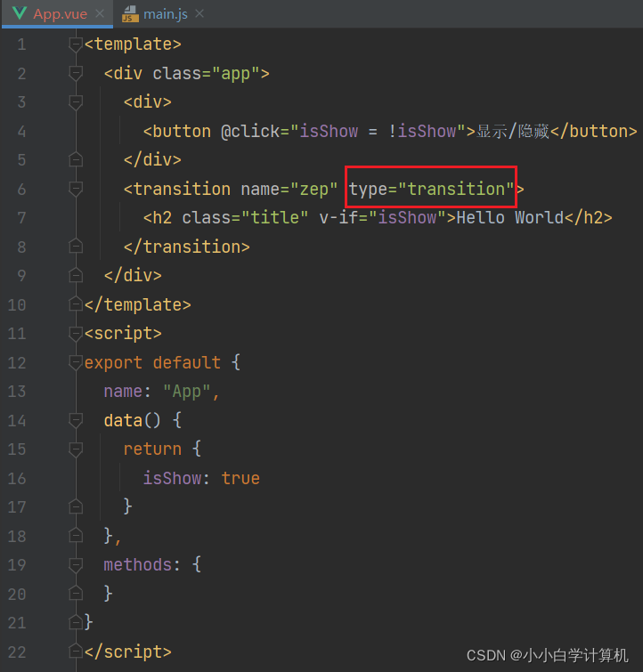Click the 显示/隐藏 button label text

pyautogui.click(x=513, y=132)
